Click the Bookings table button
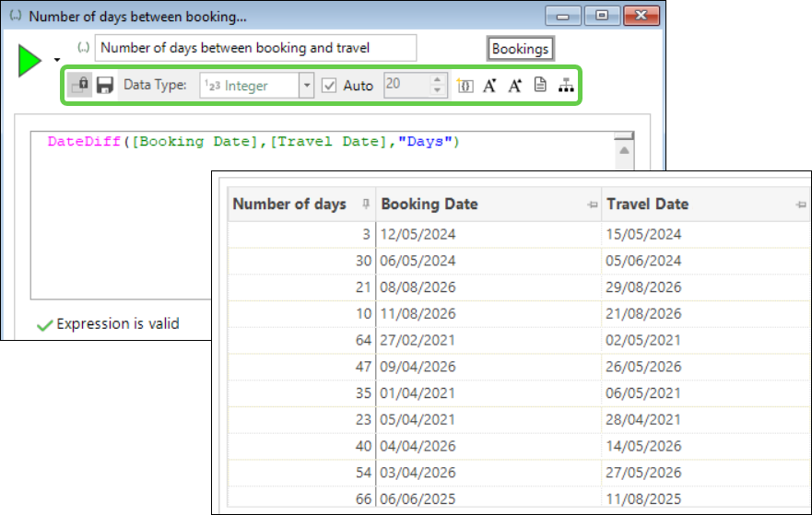The image size is (812, 515). (520, 49)
